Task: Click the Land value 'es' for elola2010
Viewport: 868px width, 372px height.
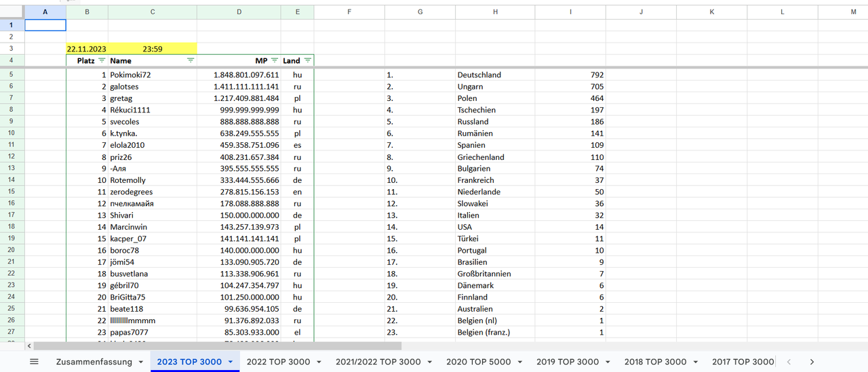Action: (297, 145)
